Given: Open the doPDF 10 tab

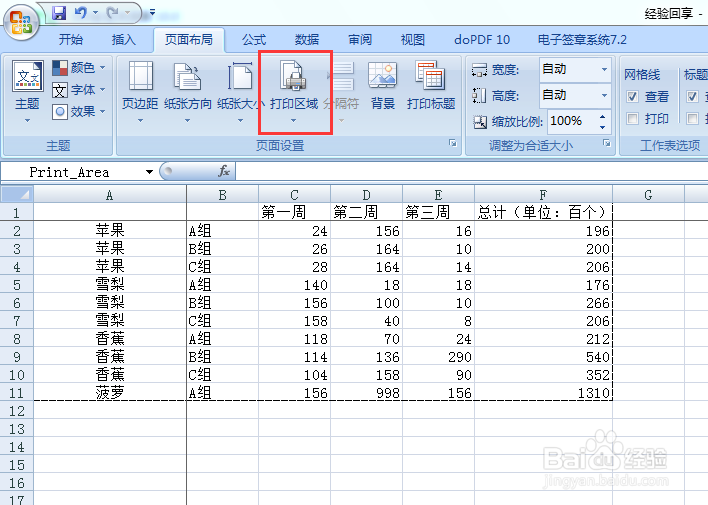Looking at the screenshot, I should click(x=482, y=40).
